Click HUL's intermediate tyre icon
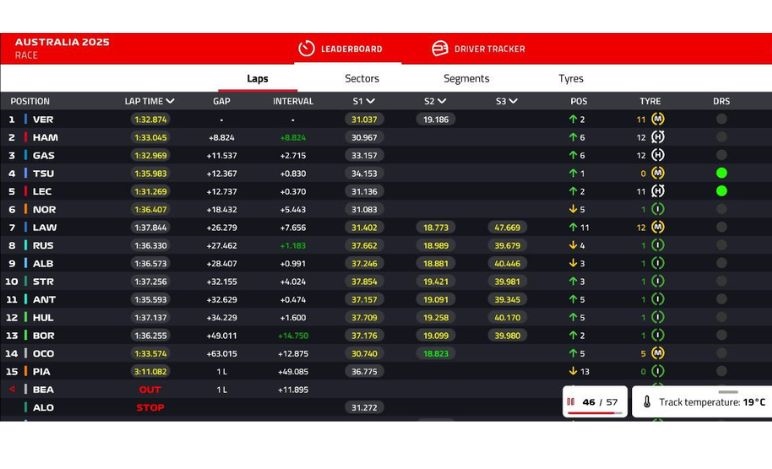 pos(658,317)
